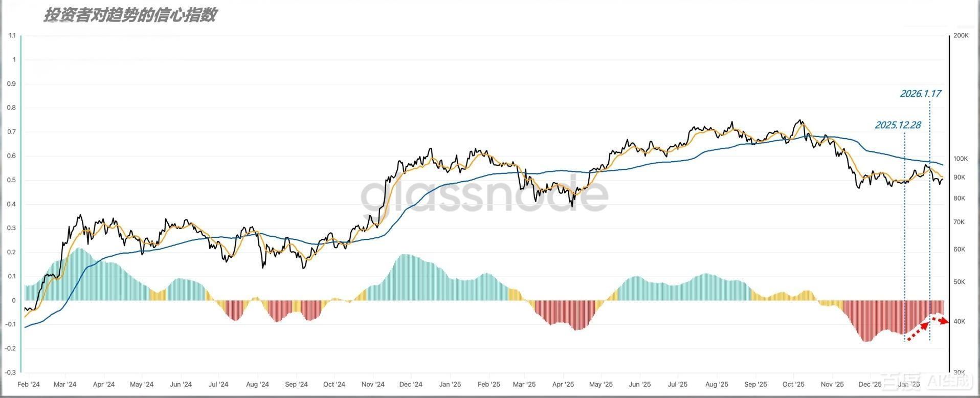Click the 2026.1.17 date annotation
Viewport: 980px width, 398px height.
[920, 94]
